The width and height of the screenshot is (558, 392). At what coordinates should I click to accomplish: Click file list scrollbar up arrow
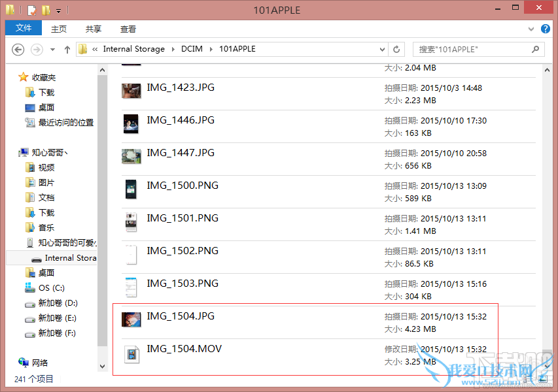coord(547,71)
